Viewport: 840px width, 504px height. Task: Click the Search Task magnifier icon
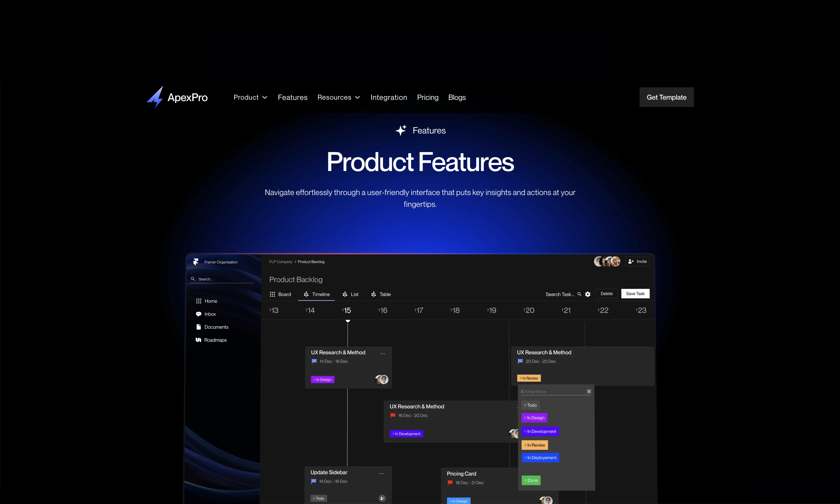pyautogui.click(x=579, y=294)
